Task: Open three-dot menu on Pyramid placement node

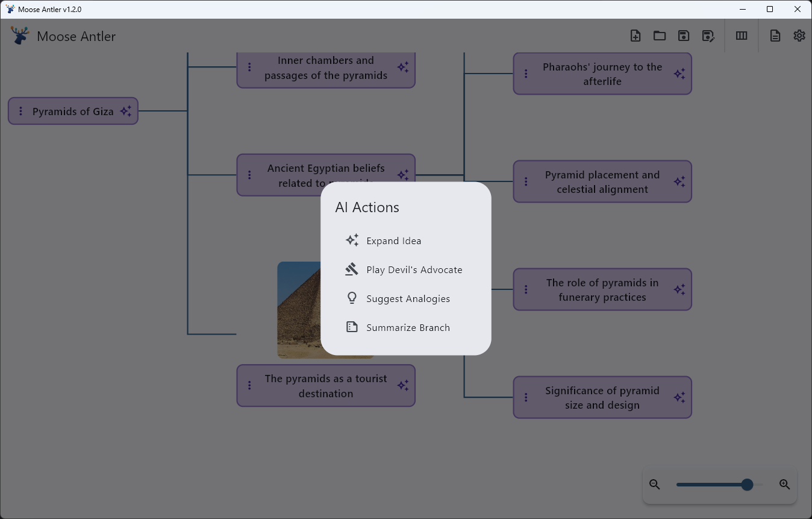Action: tap(526, 181)
